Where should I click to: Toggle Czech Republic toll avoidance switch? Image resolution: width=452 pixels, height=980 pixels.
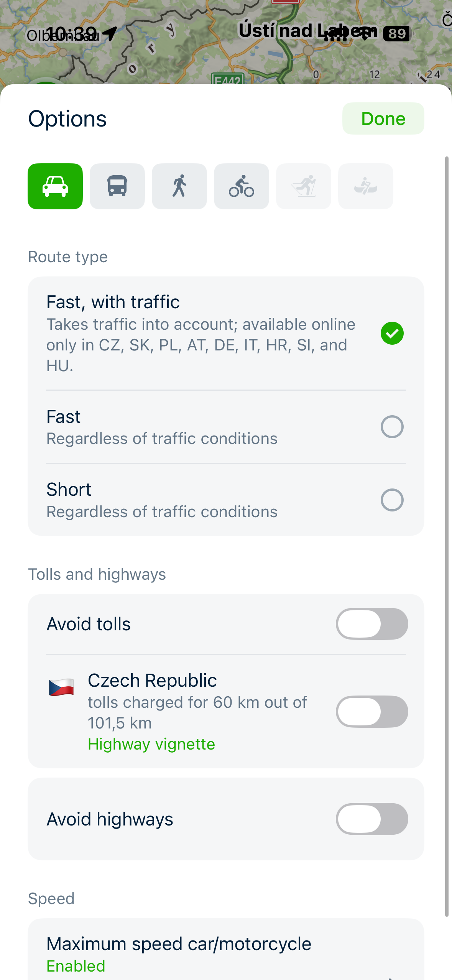click(x=372, y=712)
